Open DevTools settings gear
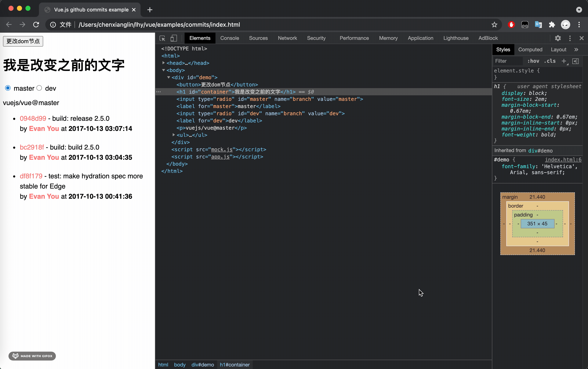The image size is (588, 369). pos(558,38)
